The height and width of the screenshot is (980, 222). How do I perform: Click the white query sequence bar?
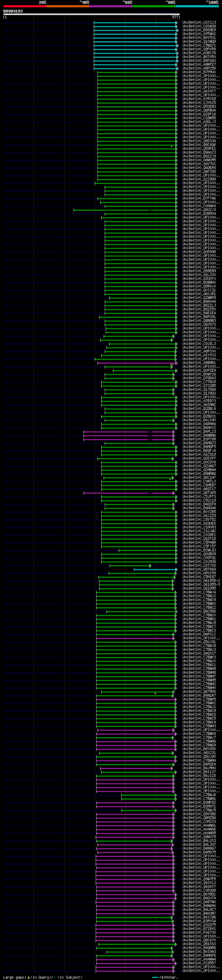tap(92, 15)
